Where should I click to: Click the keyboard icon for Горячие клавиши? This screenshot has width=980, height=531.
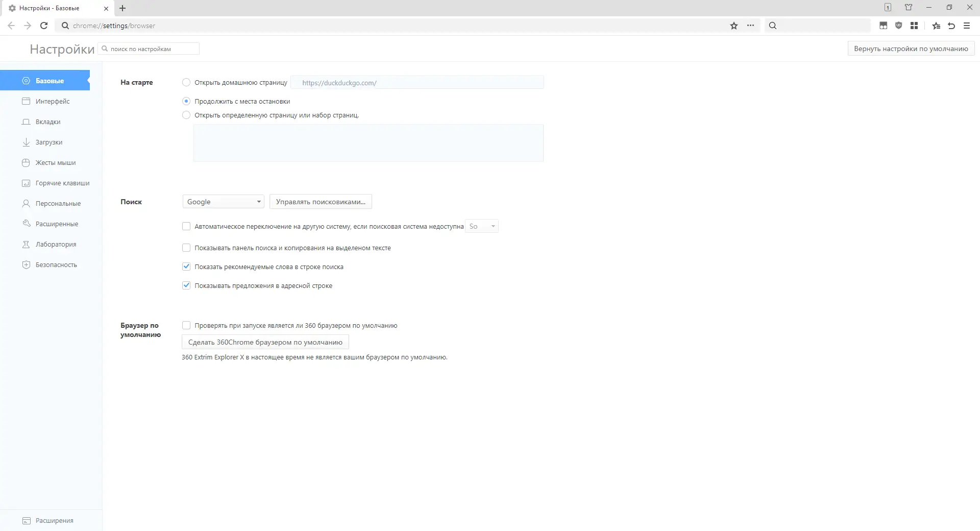[26, 183]
